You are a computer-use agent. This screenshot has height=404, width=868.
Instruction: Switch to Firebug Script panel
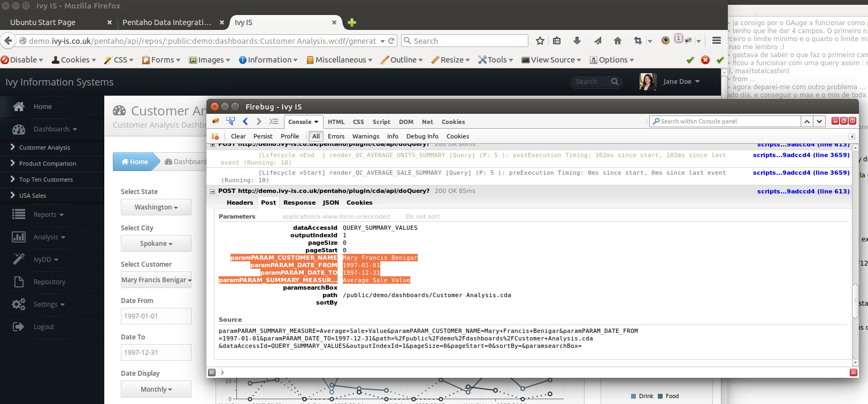[381, 122]
